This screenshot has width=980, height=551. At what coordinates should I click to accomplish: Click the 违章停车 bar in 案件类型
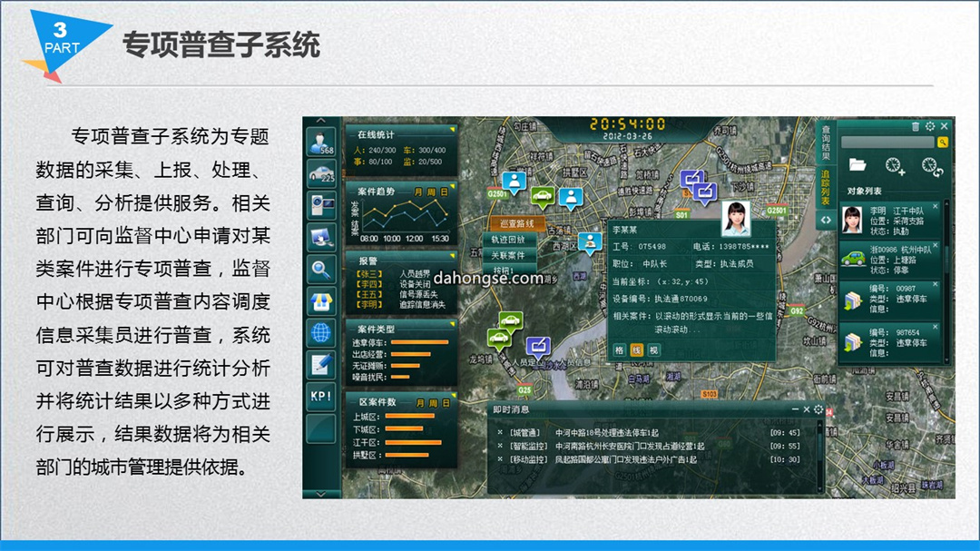(419, 343)
